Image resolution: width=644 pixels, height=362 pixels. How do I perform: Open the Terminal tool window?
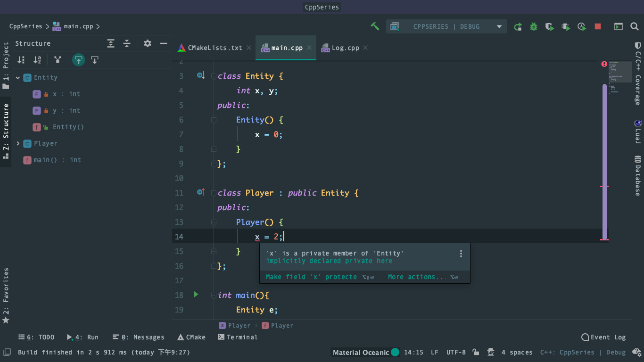[238, 337]
